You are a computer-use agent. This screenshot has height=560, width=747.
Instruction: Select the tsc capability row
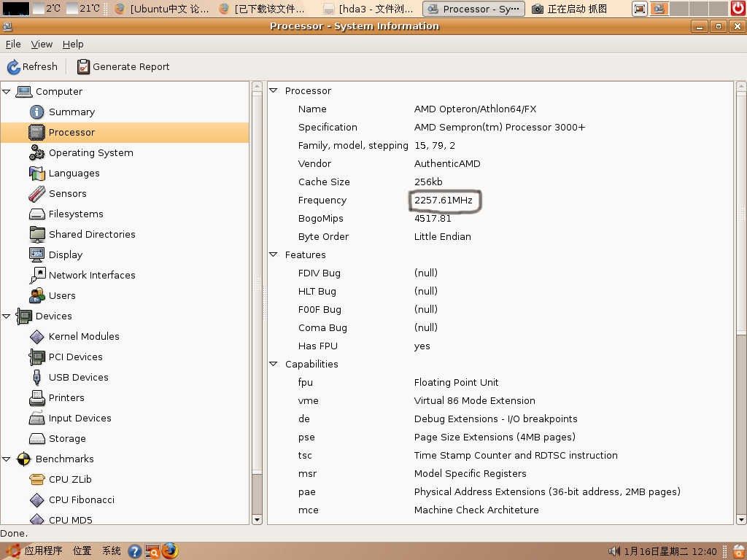500,456
